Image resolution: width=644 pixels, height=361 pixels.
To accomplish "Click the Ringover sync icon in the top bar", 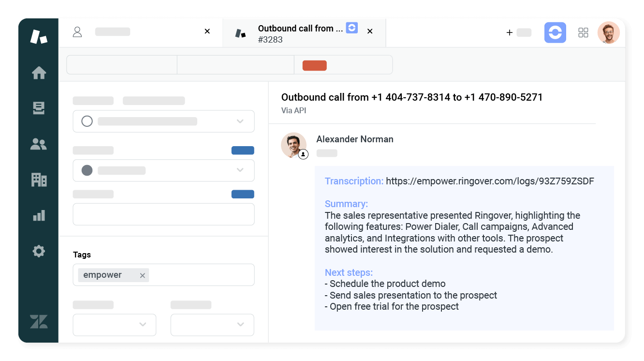I will coord(555,32).
